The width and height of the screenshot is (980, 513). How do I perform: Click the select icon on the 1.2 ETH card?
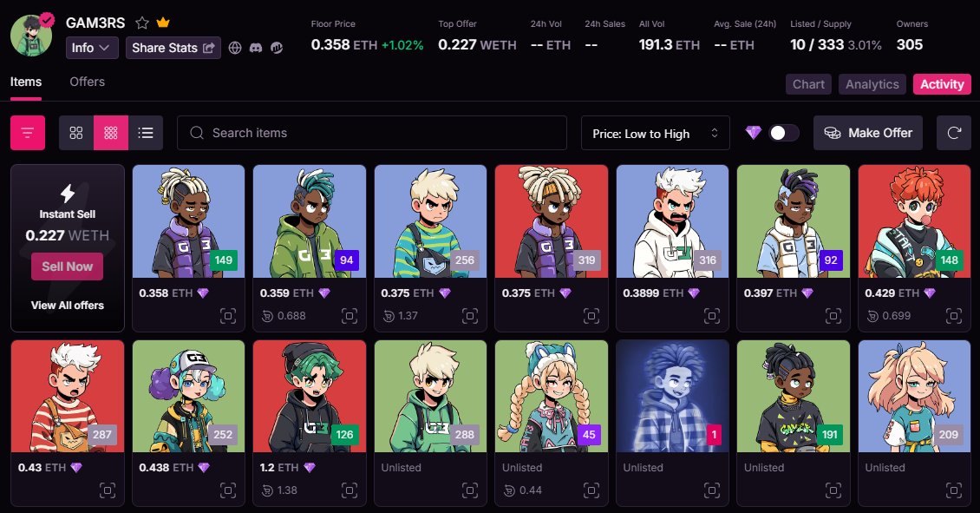pyautogui.click(x=350, y=490)
